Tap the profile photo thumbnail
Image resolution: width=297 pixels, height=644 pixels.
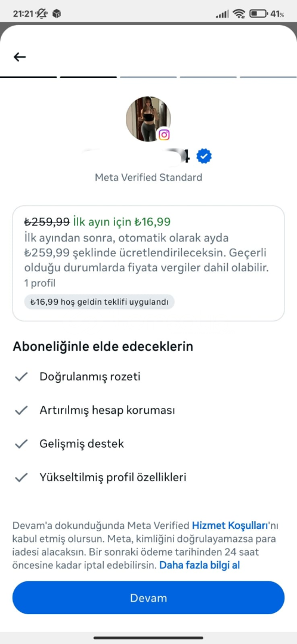click(148, 119)
